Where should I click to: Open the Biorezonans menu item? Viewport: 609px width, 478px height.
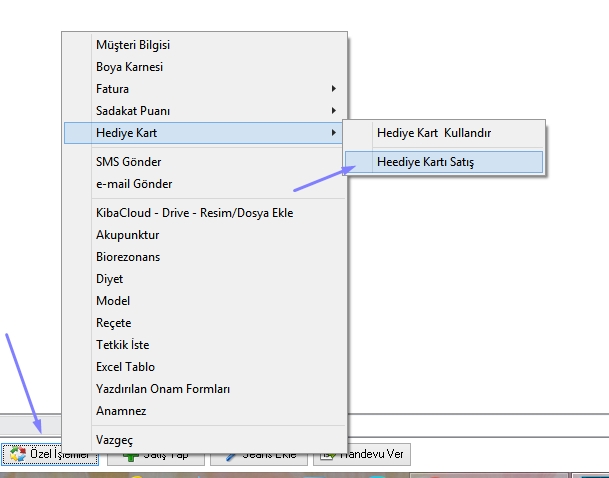point(128,257)
